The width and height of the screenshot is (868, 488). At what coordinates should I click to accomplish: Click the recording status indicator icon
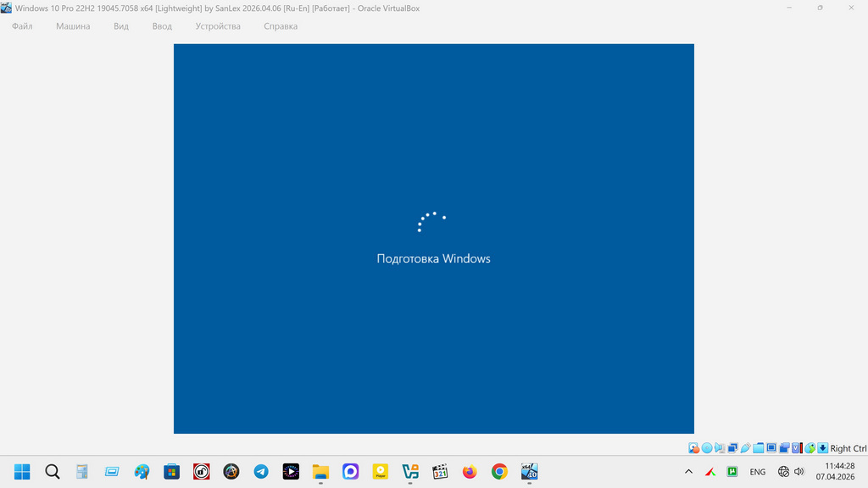coord(784,448)
